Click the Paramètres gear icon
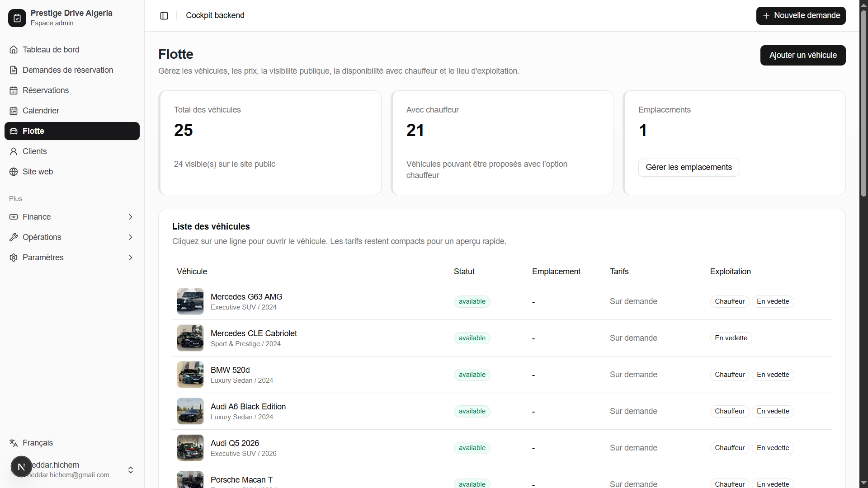The image size is (868, 488). click(14, 258)
